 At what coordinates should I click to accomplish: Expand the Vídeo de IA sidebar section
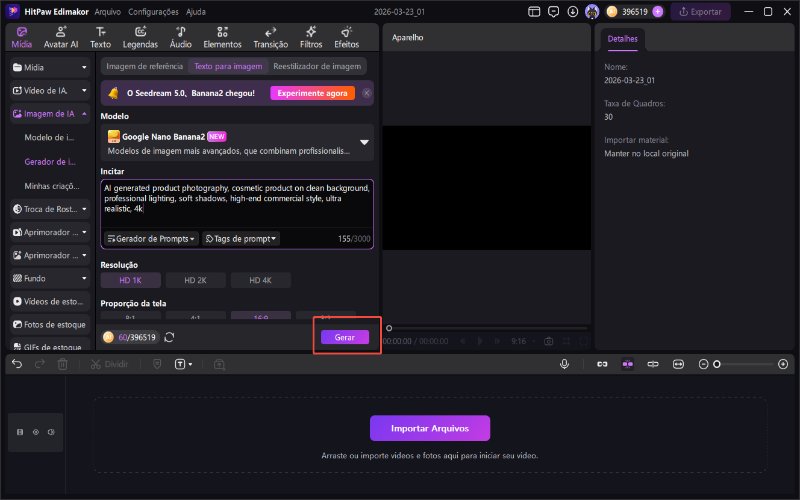coord(50,90)
